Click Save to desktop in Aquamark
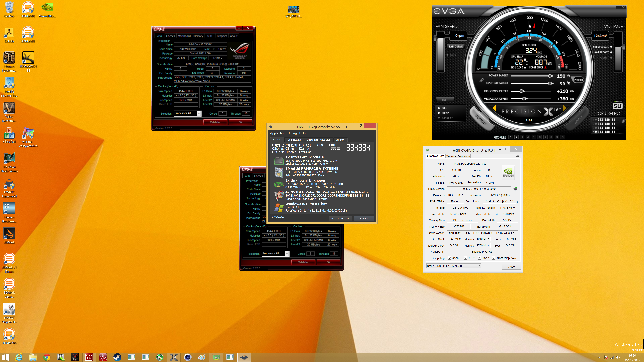Screen dimensions: 644x362 point(340,218)
